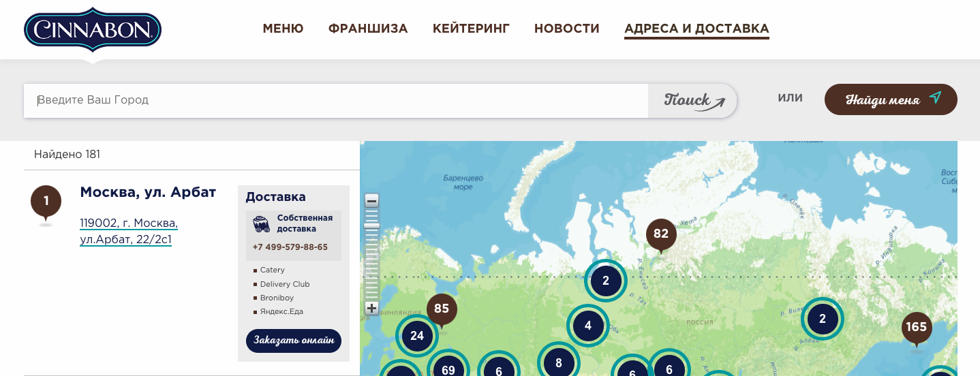Image resolution: width=980 pixels, height=376 pixels.
Task: Click the map zoom in plus button
Action: click(371, 308)
